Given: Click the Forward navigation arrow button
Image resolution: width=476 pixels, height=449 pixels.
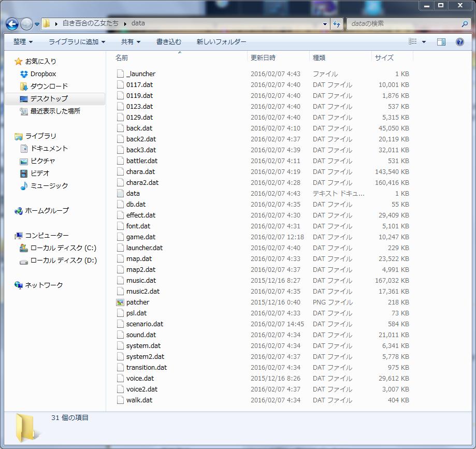Looking at the screenshot, I should tap(27, 24).
